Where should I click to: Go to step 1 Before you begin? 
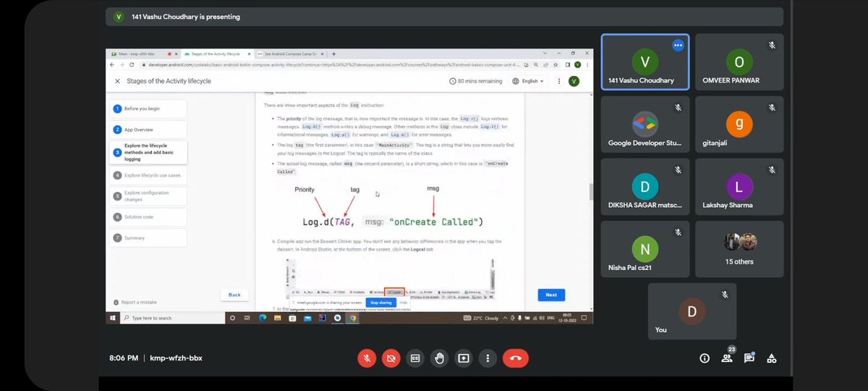pos(148,109)
